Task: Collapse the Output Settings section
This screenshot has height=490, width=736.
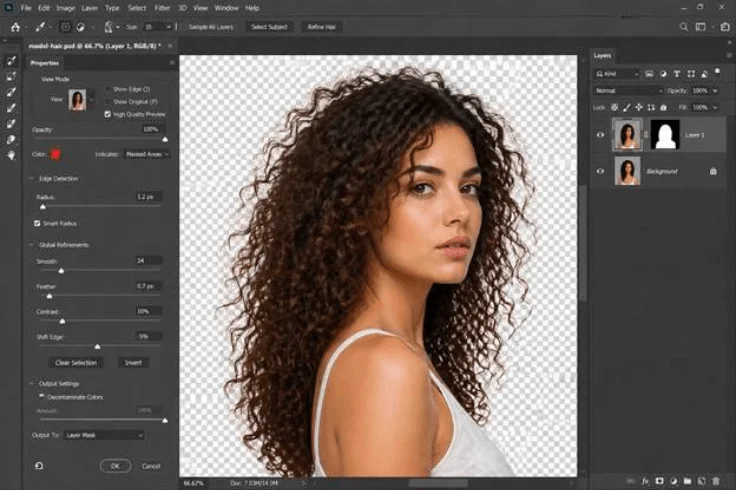Action: pos(32,384)
